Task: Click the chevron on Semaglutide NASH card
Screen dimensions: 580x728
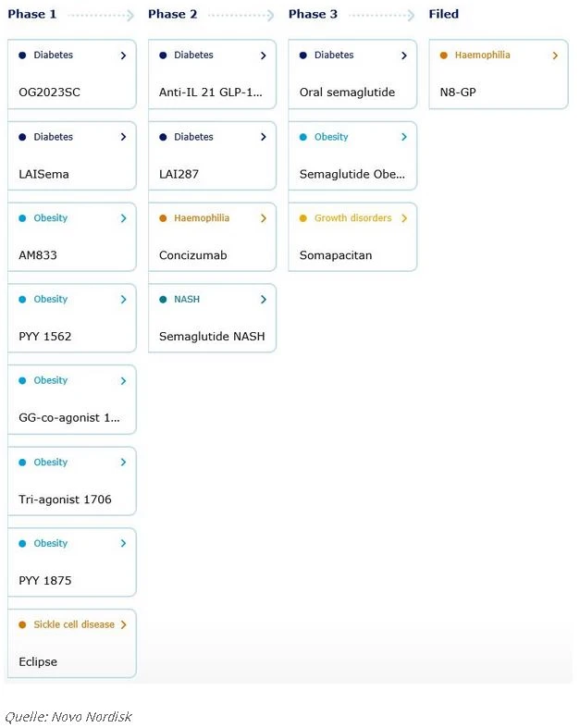Action: click(x=264, y=300)
